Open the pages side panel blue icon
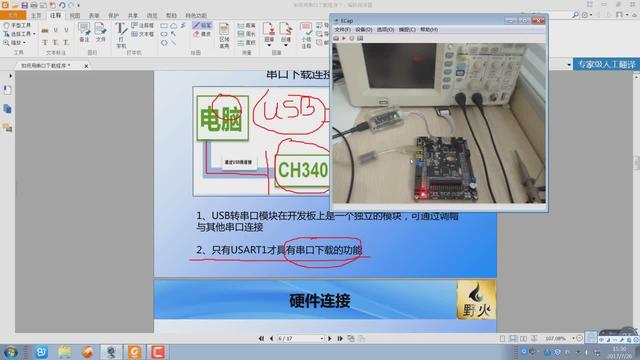The height and width of the screenshot is (360, 640). (7, 109)
